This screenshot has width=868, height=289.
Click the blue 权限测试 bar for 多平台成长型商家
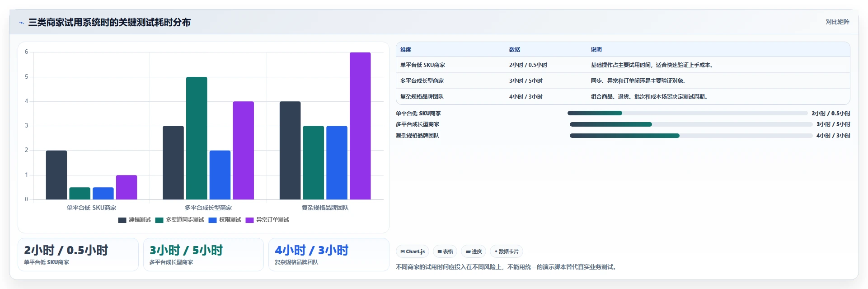coord(220,175)
